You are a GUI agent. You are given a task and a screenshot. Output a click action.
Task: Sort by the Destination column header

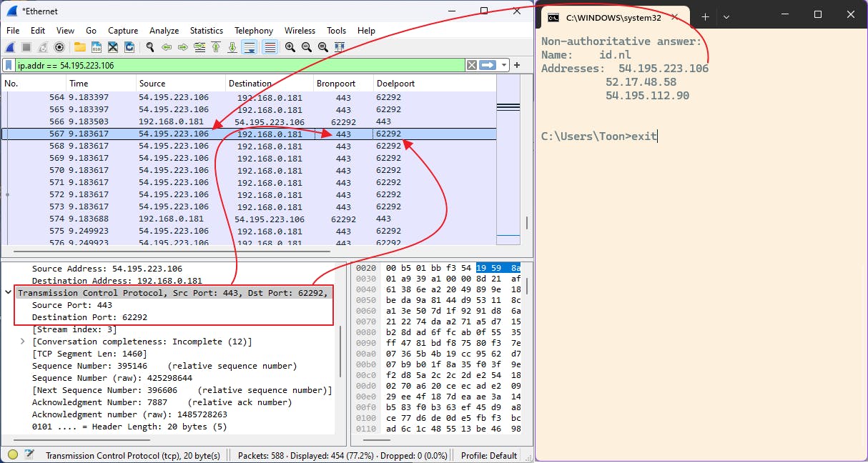(270, 84)
